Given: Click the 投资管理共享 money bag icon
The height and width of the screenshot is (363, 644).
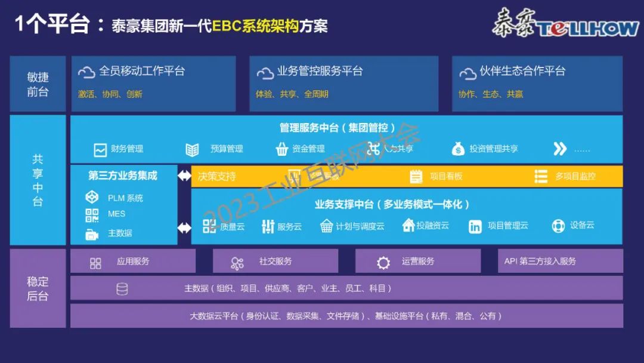Looking at the screenshot, I should [458, 149].
